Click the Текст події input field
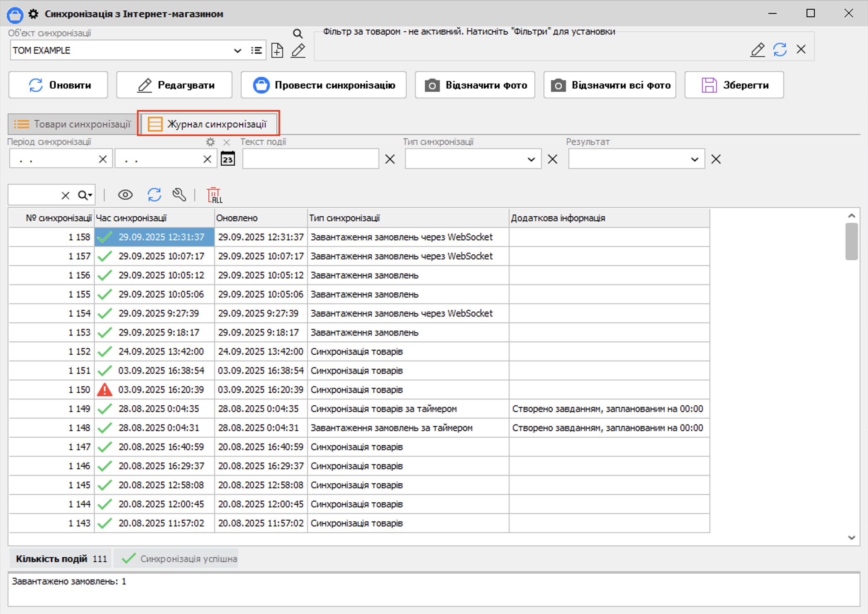The image size is (868, 614). 310,159
